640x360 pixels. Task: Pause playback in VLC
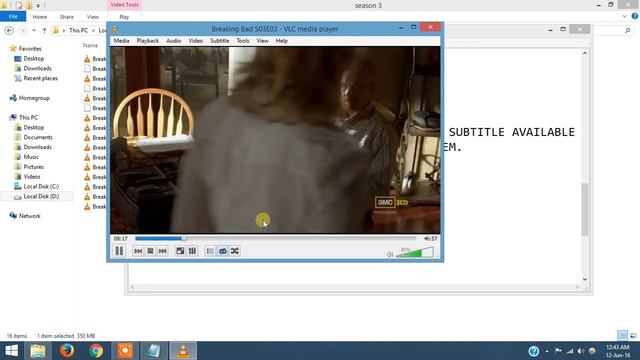(119, 251)
